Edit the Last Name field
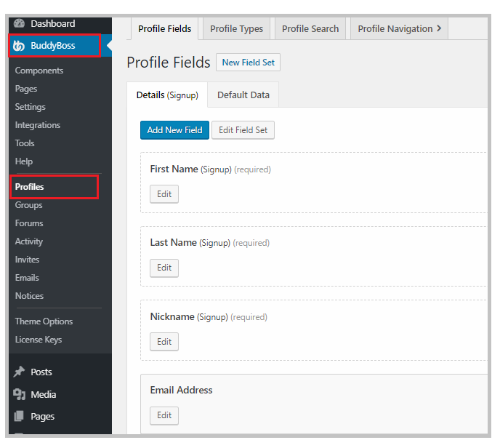The width and height of the screenshot is (500, 448). [x=164, y=268]
